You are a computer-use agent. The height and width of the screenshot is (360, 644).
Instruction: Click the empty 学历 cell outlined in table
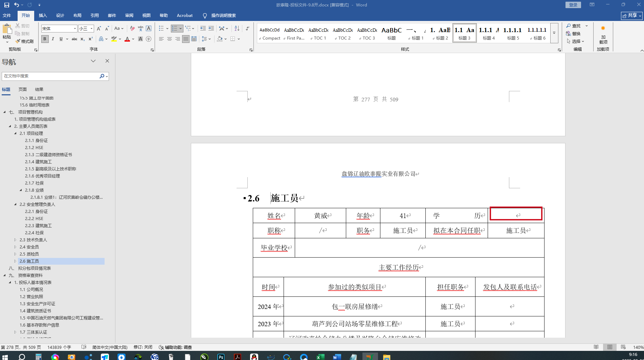(516, 214)
